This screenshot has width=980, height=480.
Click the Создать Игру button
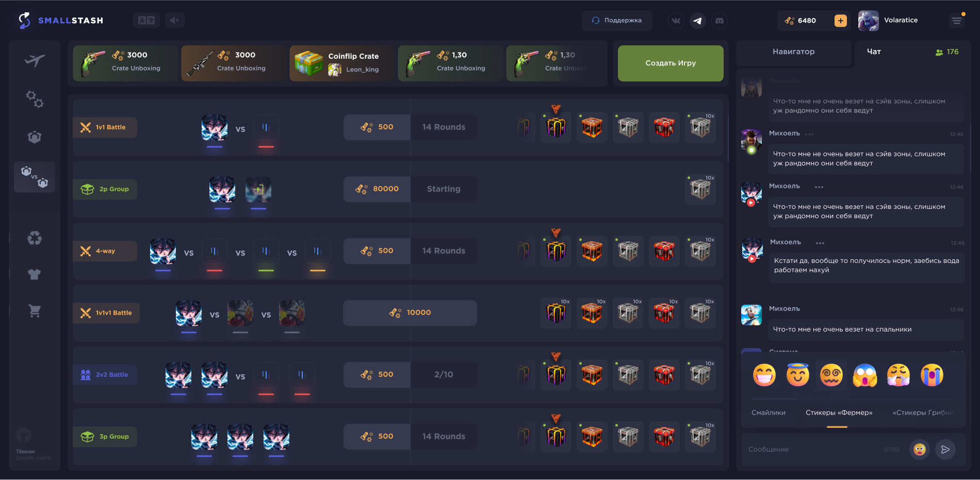[671, 63]
